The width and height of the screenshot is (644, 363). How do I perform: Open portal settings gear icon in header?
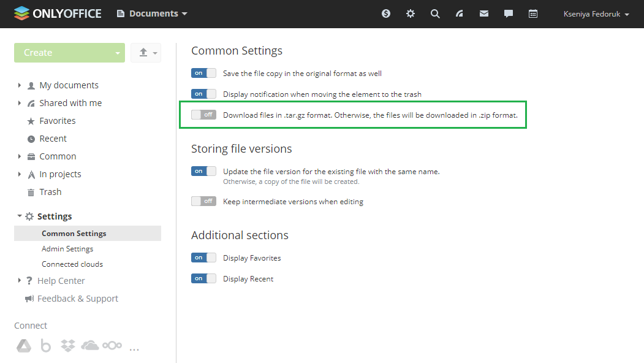[x=411, y=13]
